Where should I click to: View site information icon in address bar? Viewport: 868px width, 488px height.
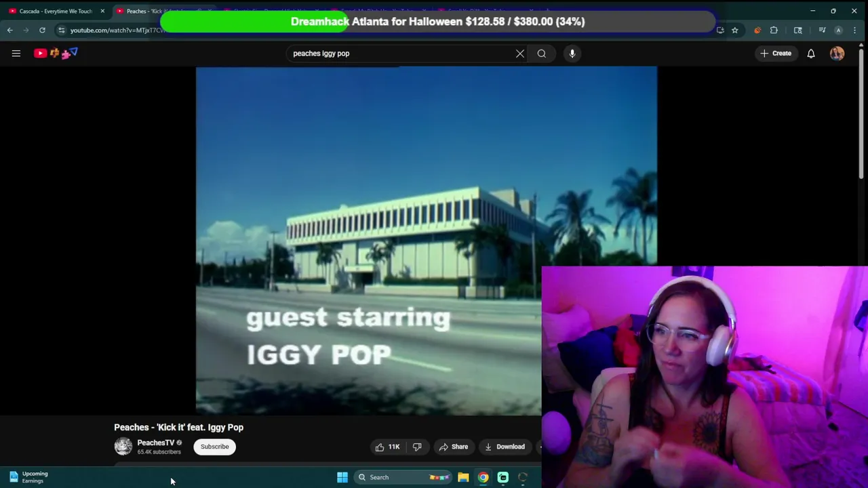(x=62, y=30)
